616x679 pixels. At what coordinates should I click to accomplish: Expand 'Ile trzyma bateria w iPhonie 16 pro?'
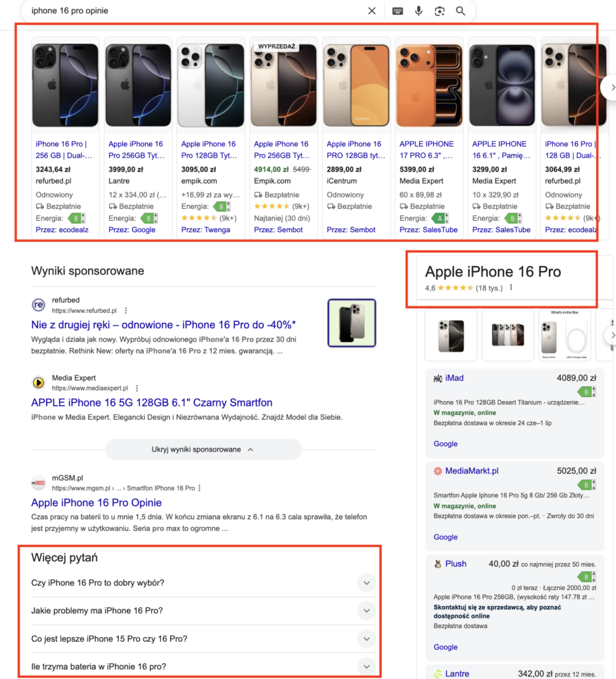(x=204, y=666)
